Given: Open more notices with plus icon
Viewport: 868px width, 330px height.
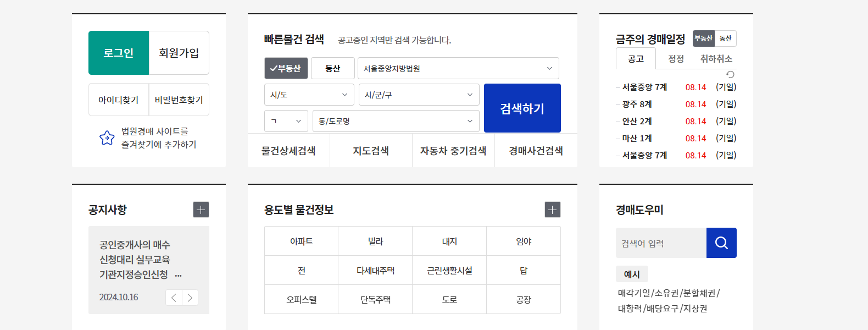Looking at the screenshot, I should point(201,210).
